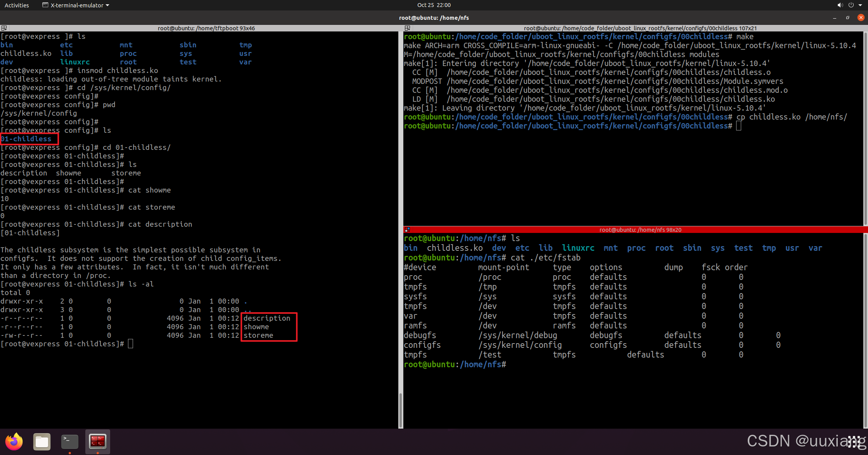This screenshot has width=868, height=455.
Task: Focus the /home/tftpboot pane titlebar
Action: tap(206, 28)
